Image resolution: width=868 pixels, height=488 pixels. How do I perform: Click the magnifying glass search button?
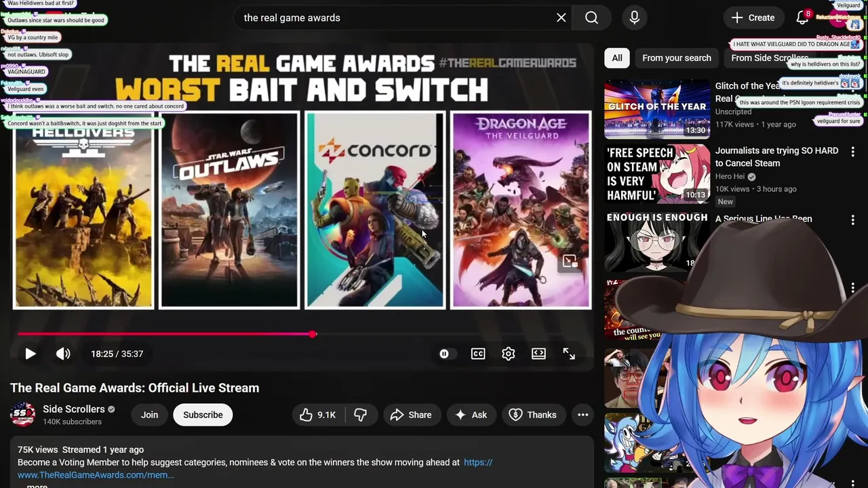point(592,18)
